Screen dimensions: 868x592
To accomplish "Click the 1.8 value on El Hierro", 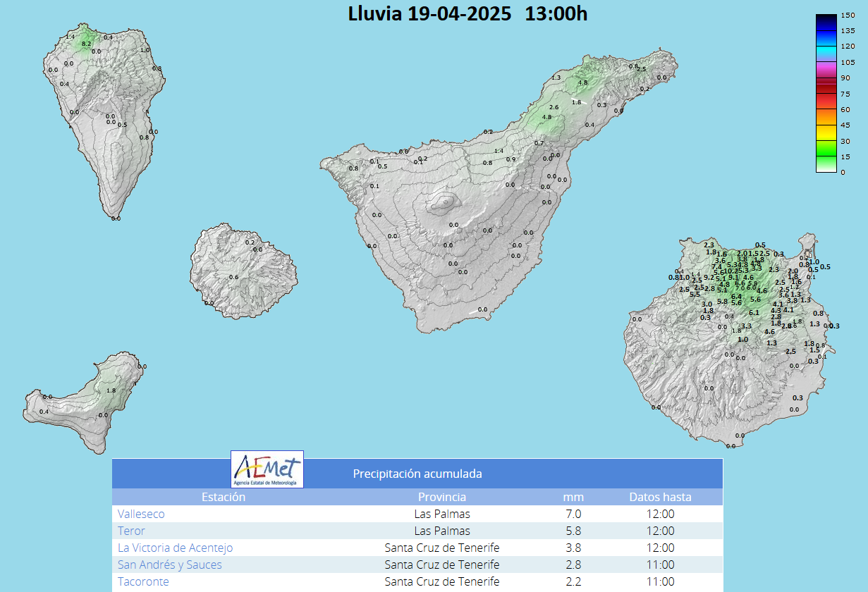I will pos(110,390).
